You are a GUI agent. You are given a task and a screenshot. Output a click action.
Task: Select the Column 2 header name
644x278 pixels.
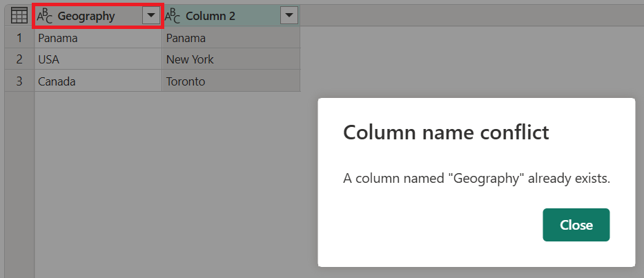(211, 16)
